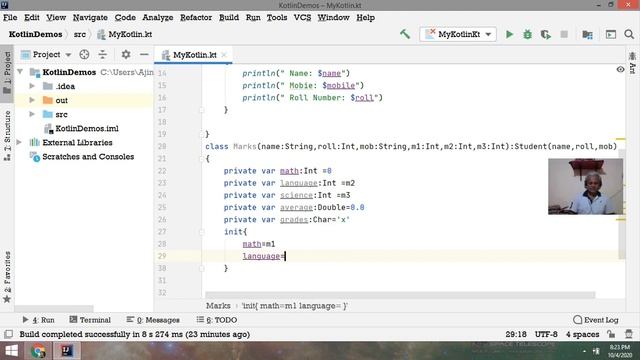
Task: Open Search Everywhere magnifier icon
Action: point(629,34)
